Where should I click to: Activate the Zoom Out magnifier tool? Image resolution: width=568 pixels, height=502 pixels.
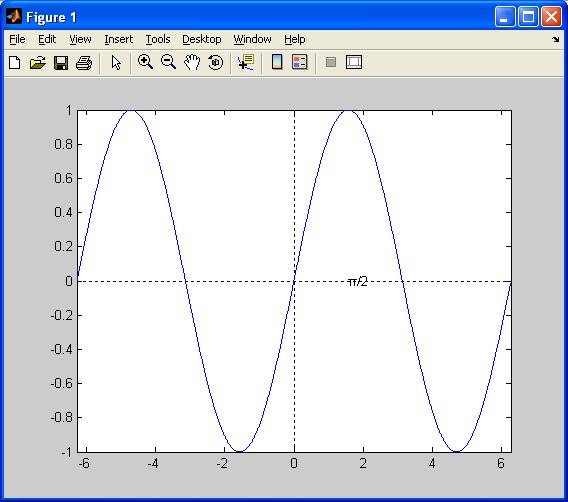tap(168, 62)
